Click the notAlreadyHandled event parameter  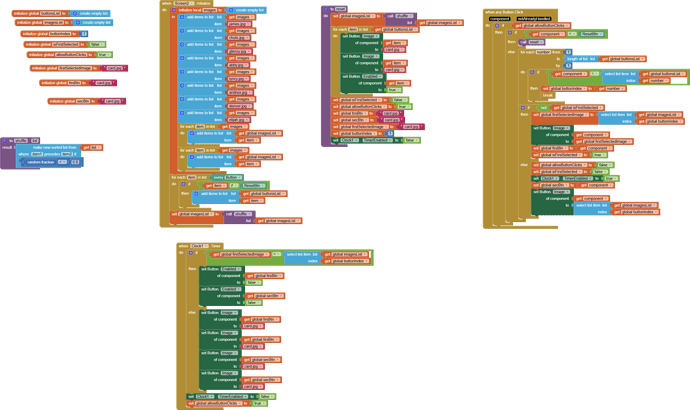point(534,19)
